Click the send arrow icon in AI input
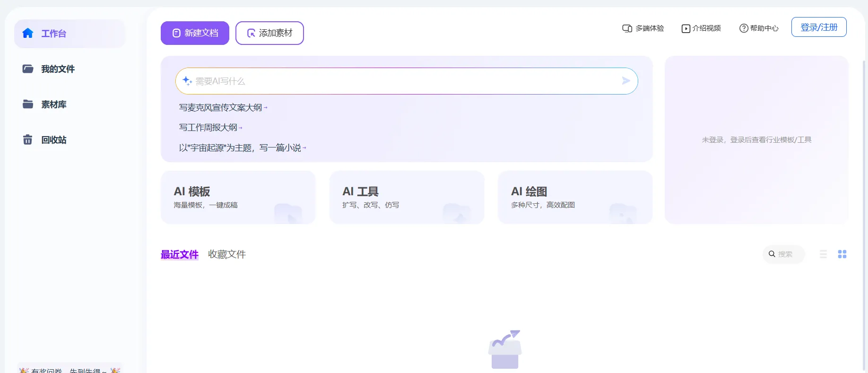 click(626, 81)
